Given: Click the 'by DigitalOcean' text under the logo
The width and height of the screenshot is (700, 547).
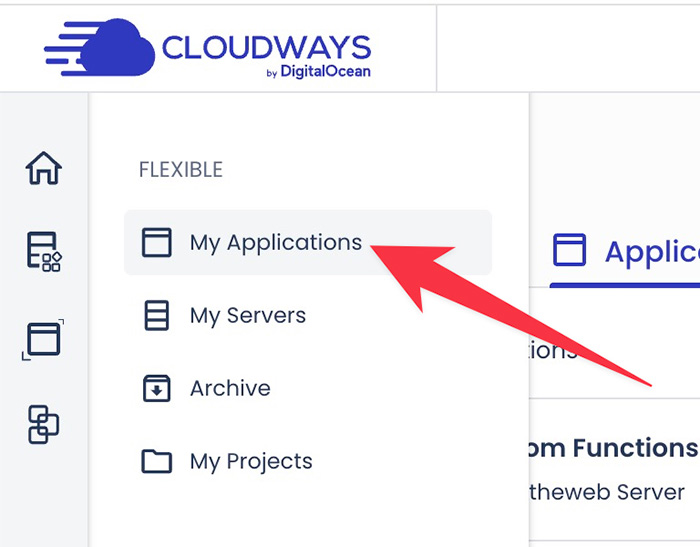Looking at the screenshot, I should pos(320,72).
